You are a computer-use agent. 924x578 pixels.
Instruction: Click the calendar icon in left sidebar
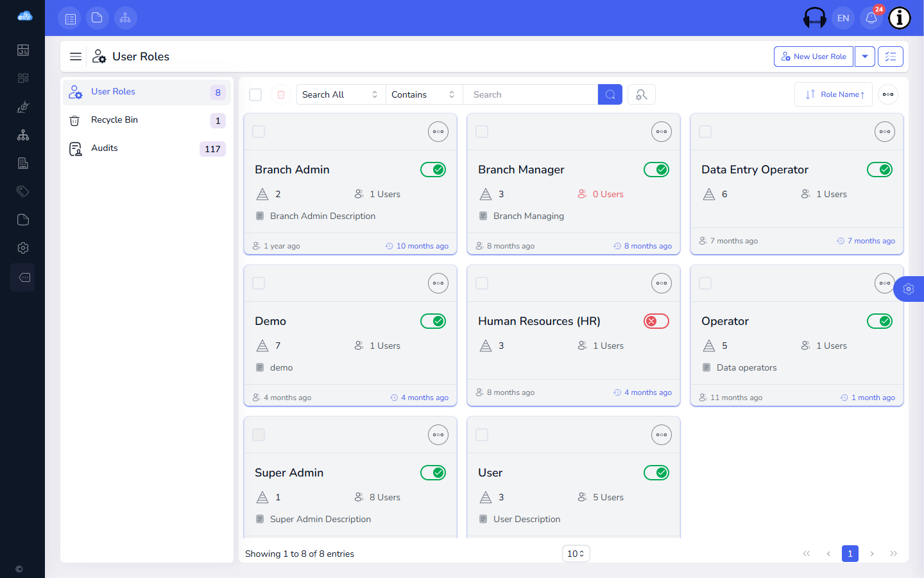(x=23, y=50)
